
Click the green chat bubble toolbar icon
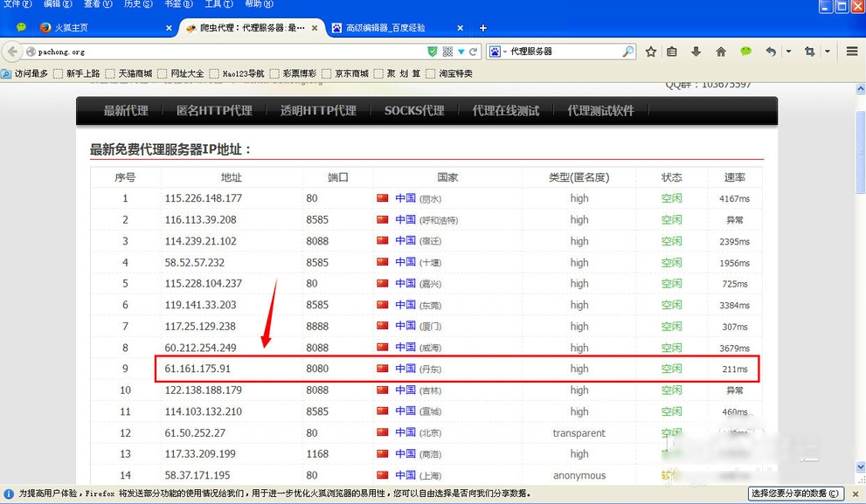(746, 52)
